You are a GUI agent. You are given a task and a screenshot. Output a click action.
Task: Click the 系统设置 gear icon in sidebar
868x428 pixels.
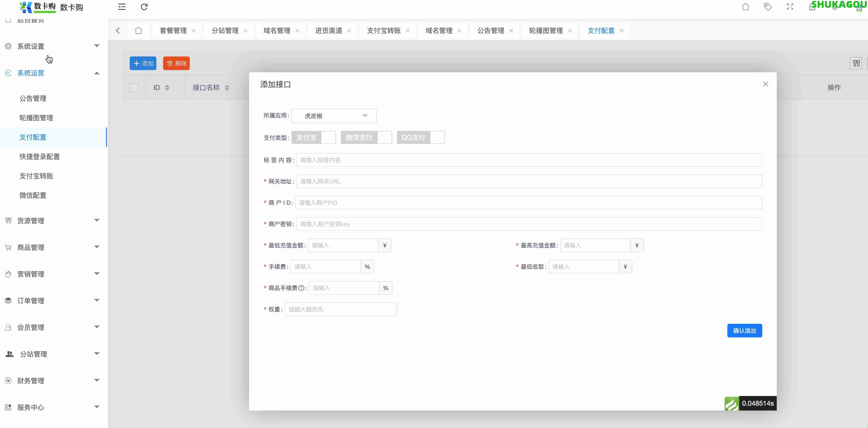pos(8,46)
